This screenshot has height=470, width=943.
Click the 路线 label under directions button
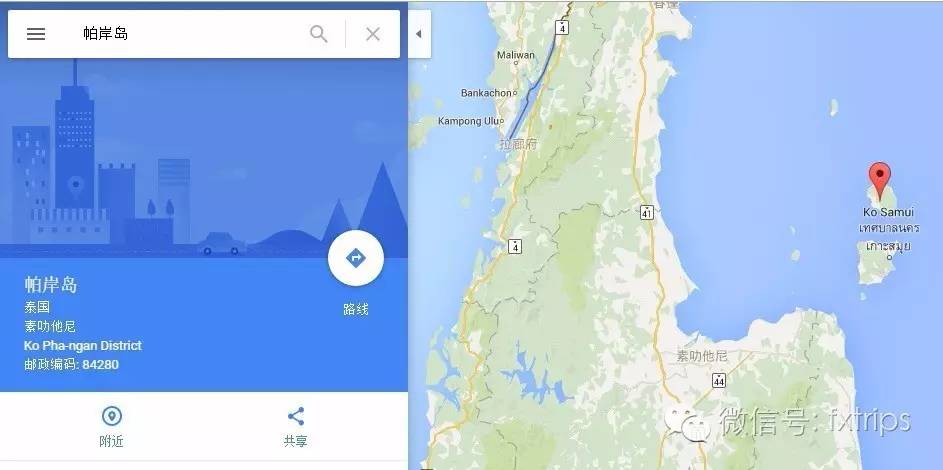click(355, 310)
